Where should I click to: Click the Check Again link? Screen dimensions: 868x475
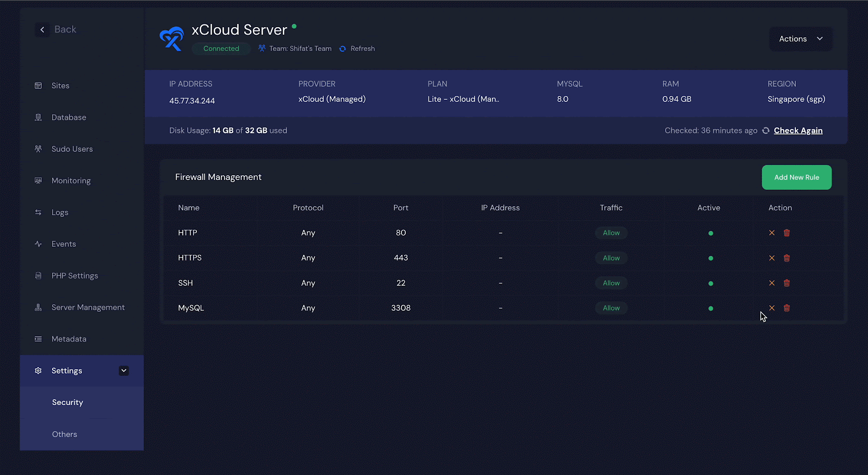point(798,131)
